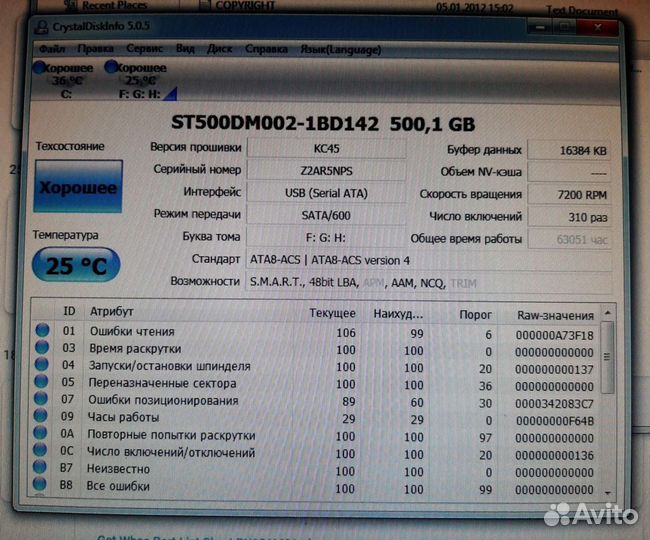Click the ID column header
The image size is (650, 540).
coord(69,311)
